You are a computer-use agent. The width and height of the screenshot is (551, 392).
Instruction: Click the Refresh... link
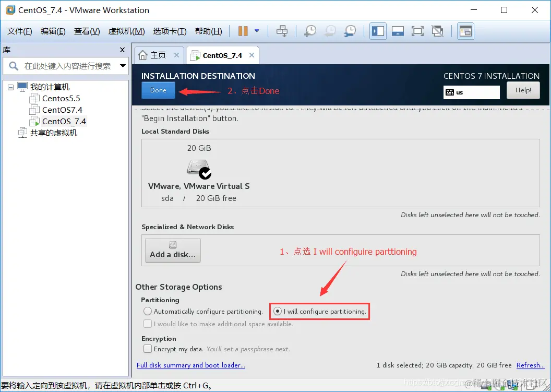[530, 365]
